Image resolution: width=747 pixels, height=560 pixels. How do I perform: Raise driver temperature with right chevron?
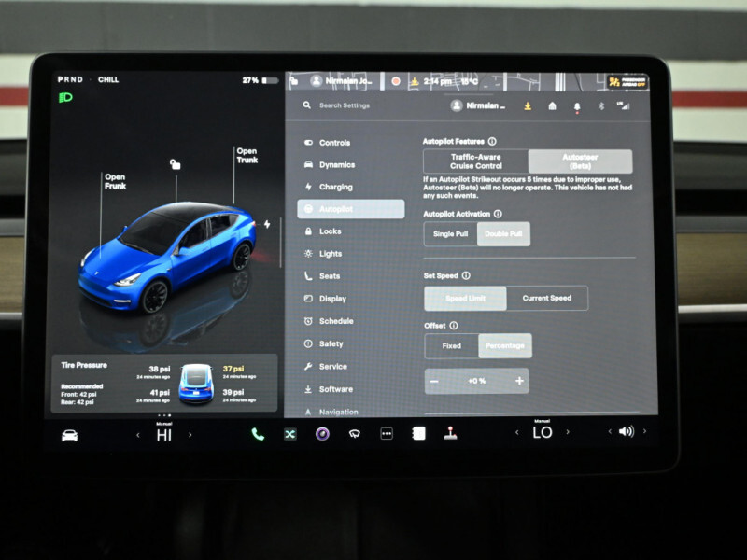[x=190, y=435]
